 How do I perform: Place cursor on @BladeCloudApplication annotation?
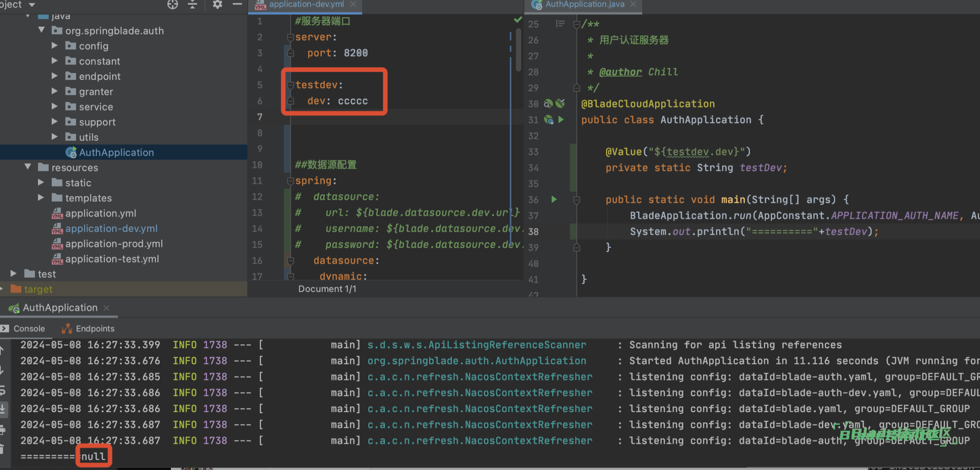click(648, 104)
